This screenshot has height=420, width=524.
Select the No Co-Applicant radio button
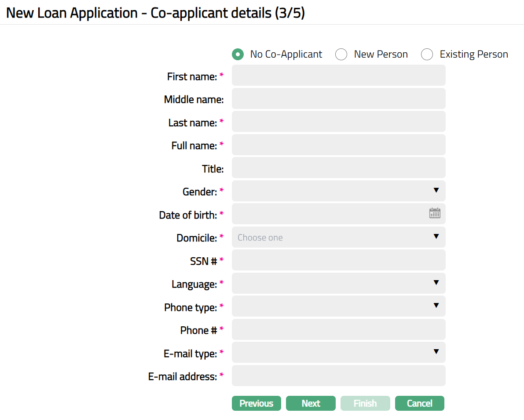238,55
